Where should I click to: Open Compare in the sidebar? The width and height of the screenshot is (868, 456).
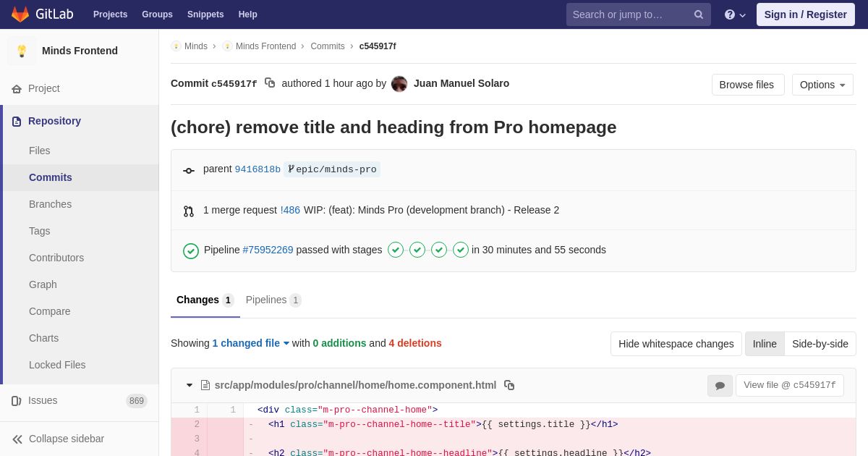(x=50, y=311)
